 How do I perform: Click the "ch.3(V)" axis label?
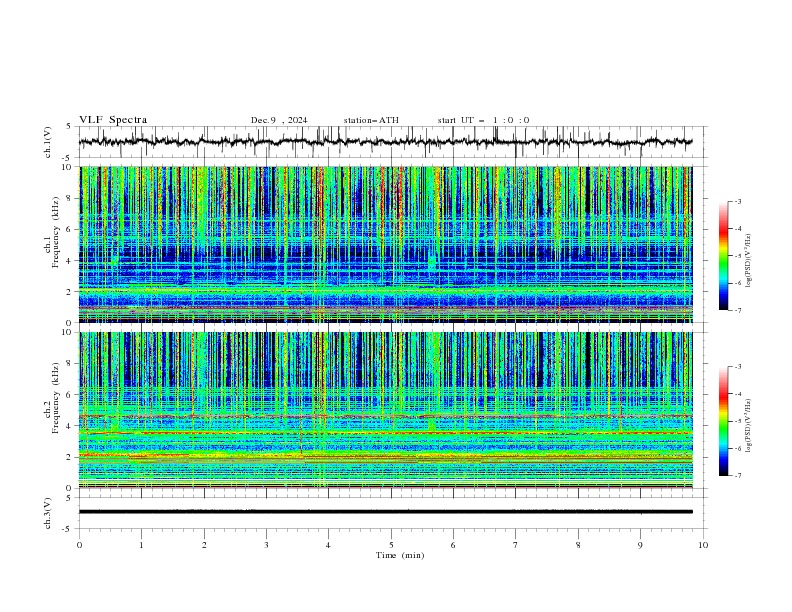coord(48,513)
